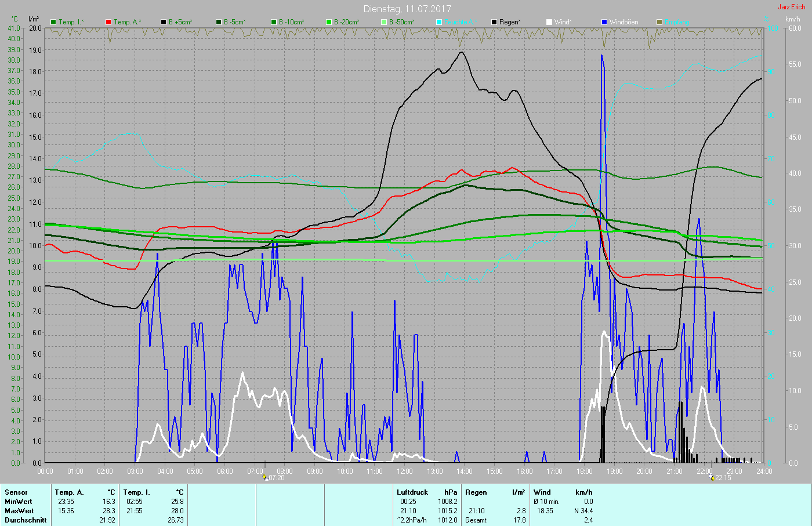The height and width of the screenshot is (526, 812).
Task: Click the B -20cm bright green square
Action: coord(329,22)
